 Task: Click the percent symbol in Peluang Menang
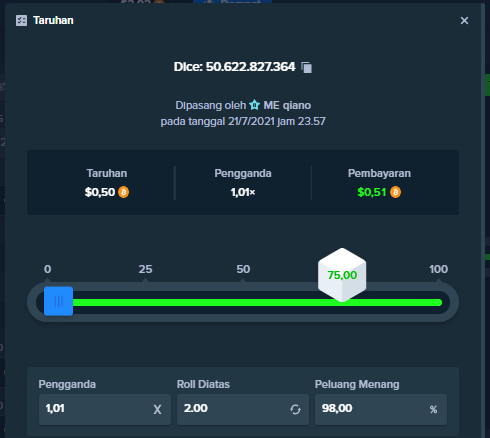pyautogui.click(x=433, y=409)
